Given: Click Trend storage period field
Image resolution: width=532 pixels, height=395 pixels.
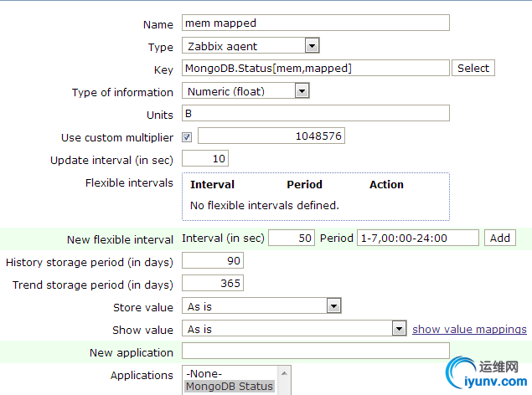Looking at the screenshot, I should coord(212,284).
